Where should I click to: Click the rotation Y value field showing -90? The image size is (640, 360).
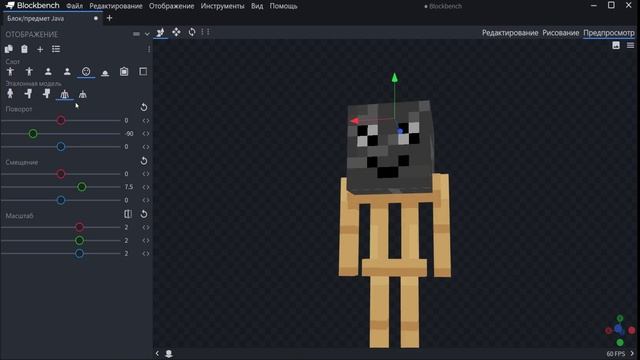[129, 134]
